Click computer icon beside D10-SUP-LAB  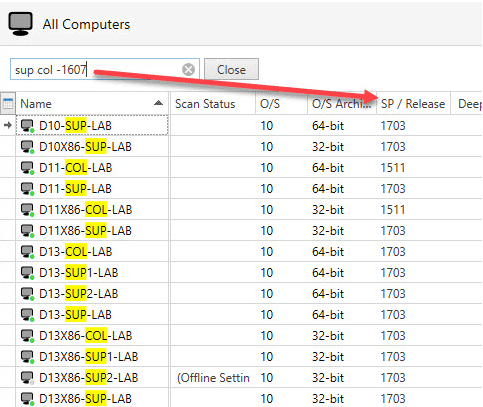click(x=28, y=126)
